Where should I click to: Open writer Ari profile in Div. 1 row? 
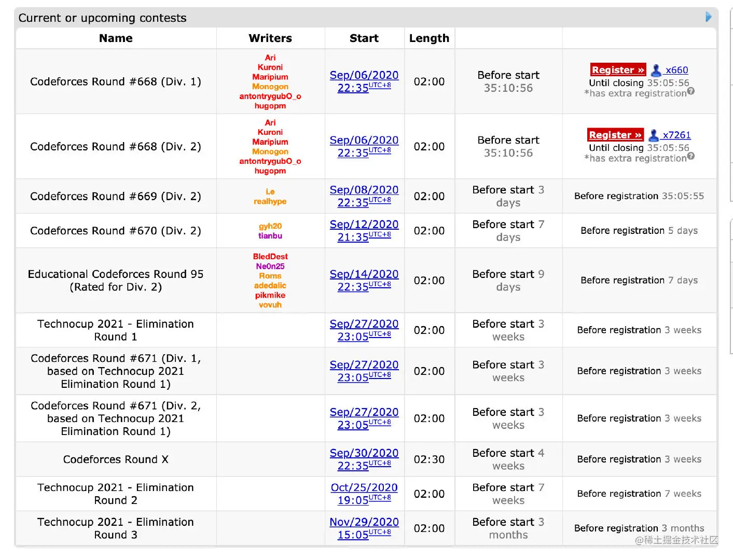pos(270,58)
